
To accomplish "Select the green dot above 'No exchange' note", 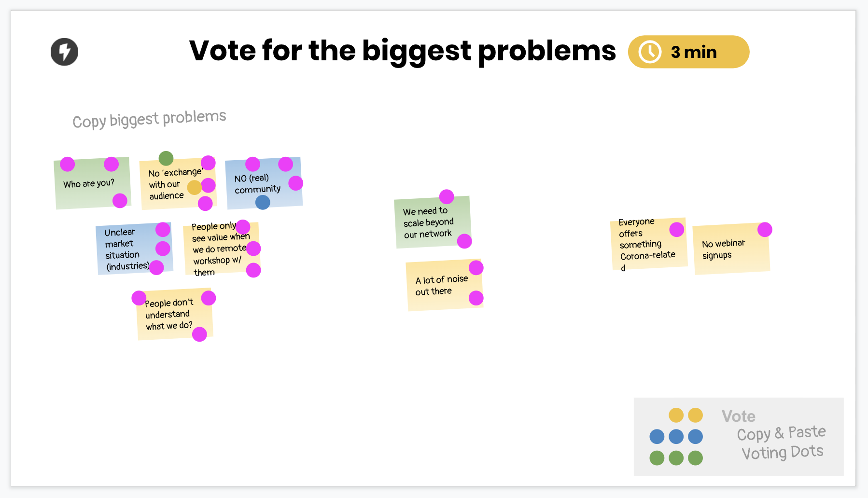I will click(x=166, y=158).
